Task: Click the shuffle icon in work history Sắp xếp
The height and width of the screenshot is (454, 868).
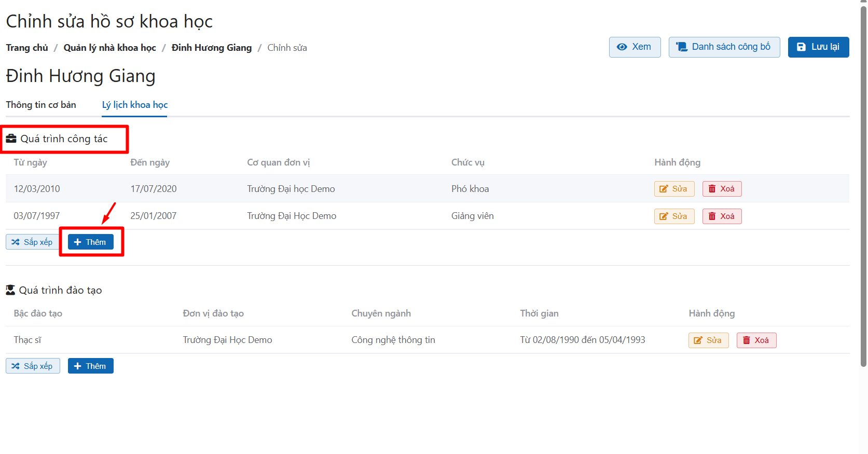Action: tap(16, 242)
